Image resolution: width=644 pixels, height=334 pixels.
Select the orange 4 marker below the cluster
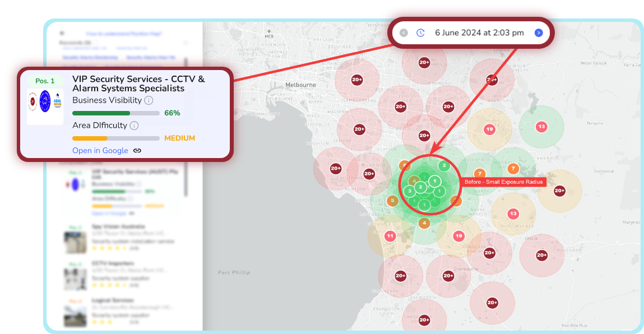pos(424,223)
